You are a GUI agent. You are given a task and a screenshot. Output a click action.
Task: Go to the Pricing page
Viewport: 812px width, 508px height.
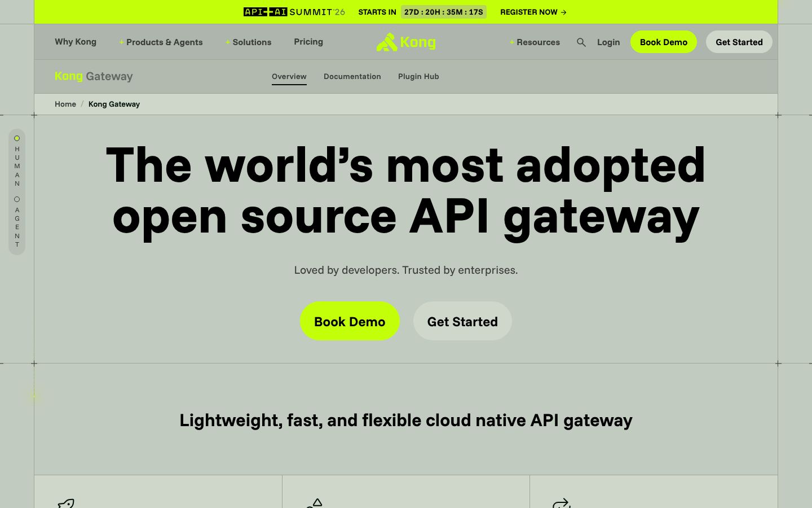pyautogui.click(x=308, y=42)
